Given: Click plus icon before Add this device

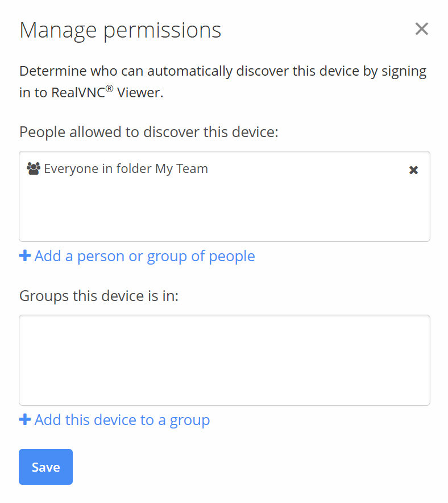Looking at the screenshot, I should pyautogui.click(x=25, y=420).
